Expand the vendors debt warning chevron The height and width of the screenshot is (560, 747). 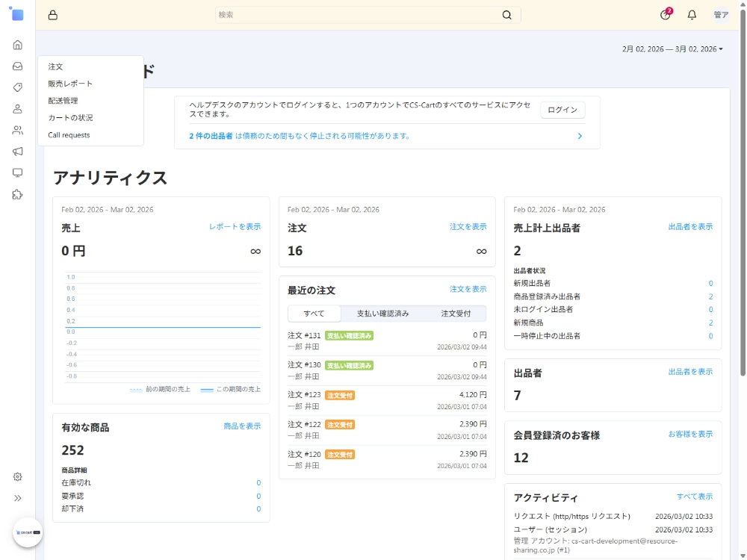[580, 136]
